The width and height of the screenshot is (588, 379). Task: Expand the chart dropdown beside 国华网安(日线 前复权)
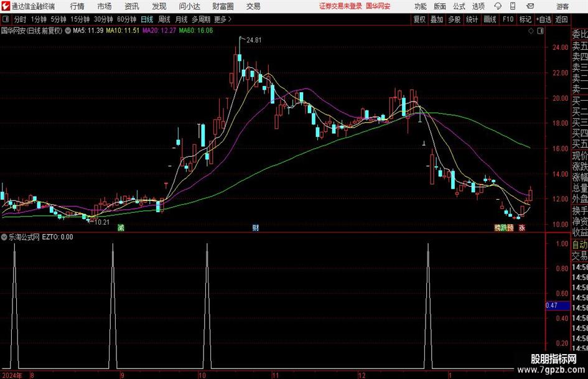pyautogui.click(x=68, y=30)
